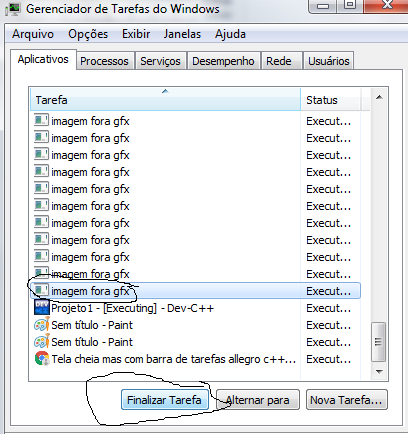The width and height of the screenshot is (408, 434).
Task: Click the console icon of the highlighted imagem fora gfx
Action: 42,290
